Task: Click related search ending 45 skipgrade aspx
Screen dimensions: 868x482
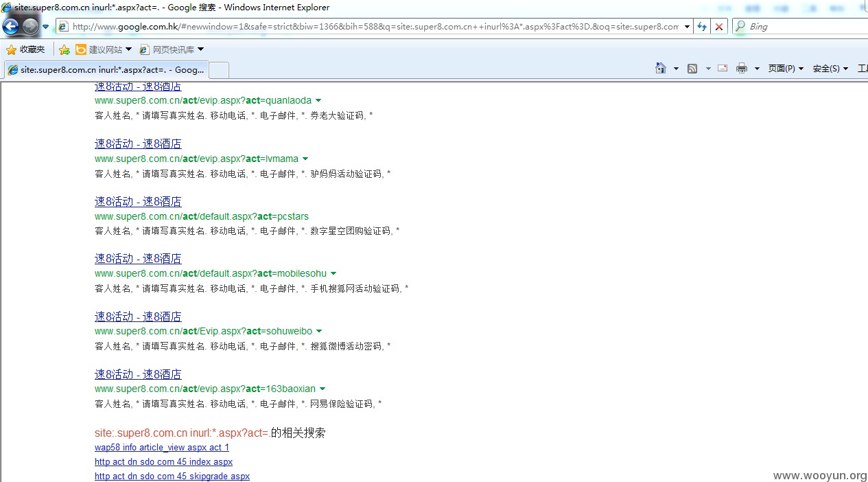Action: click(172, 477)
